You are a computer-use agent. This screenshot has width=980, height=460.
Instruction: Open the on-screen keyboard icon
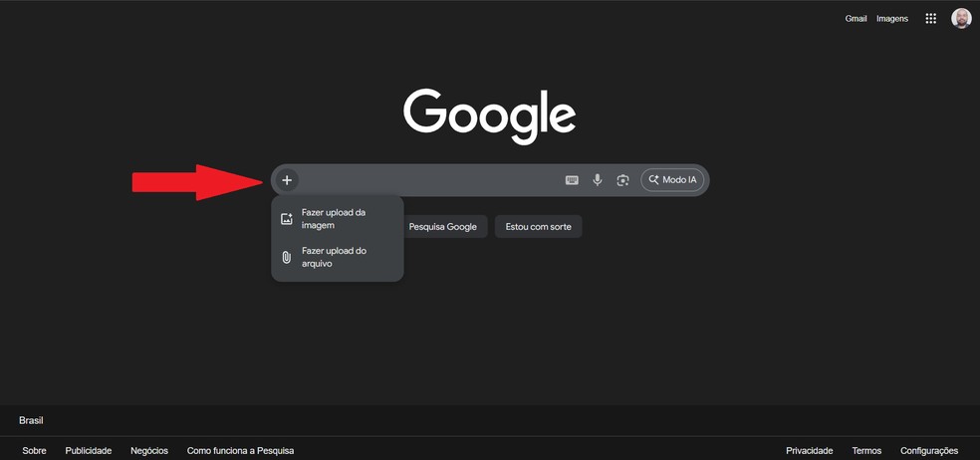pos(572,180)
